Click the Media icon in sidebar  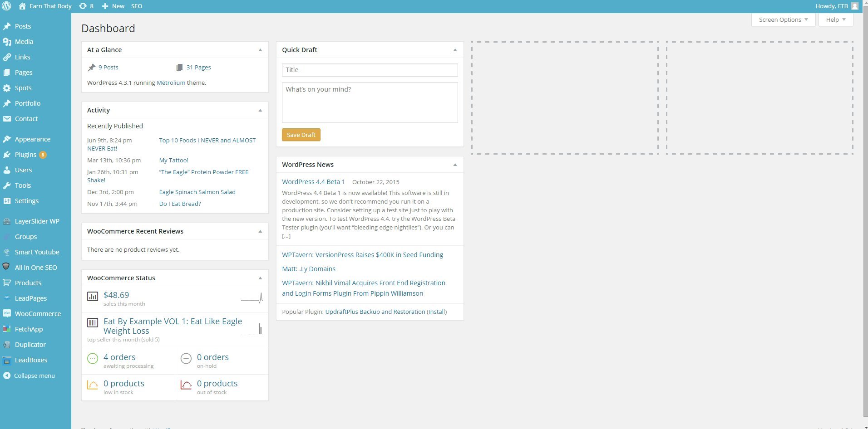coord(7,42)
